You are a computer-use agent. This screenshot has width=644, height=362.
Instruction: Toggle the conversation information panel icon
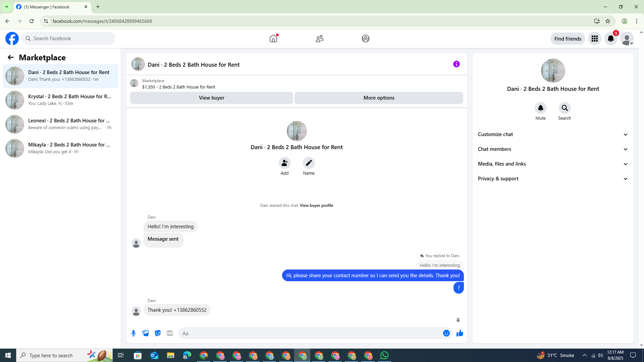coord(456,64)
